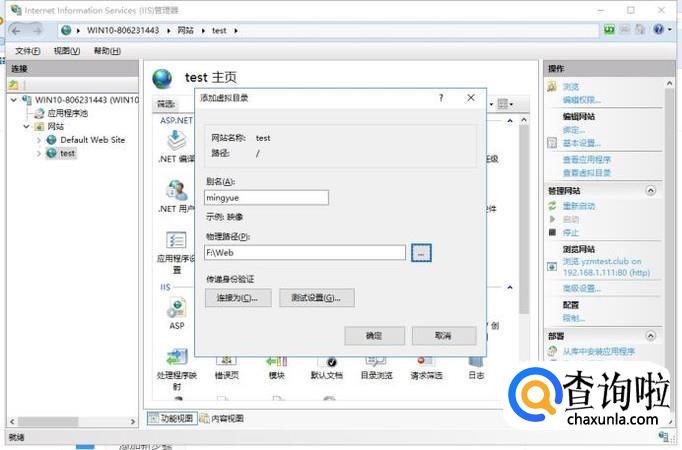This screenshot has height=450, width=682.
Task: Click 编辑权限... link
Action: (x=582, y=100)
